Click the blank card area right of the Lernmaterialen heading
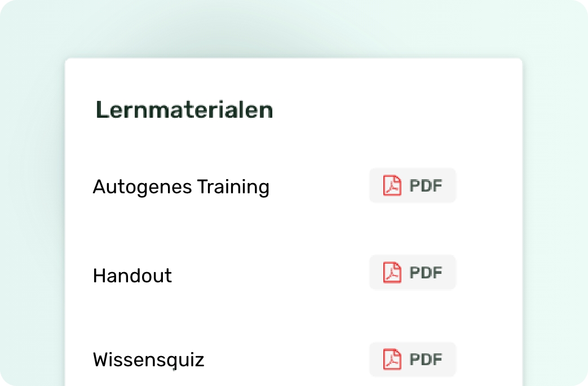 tap(395, 110)
